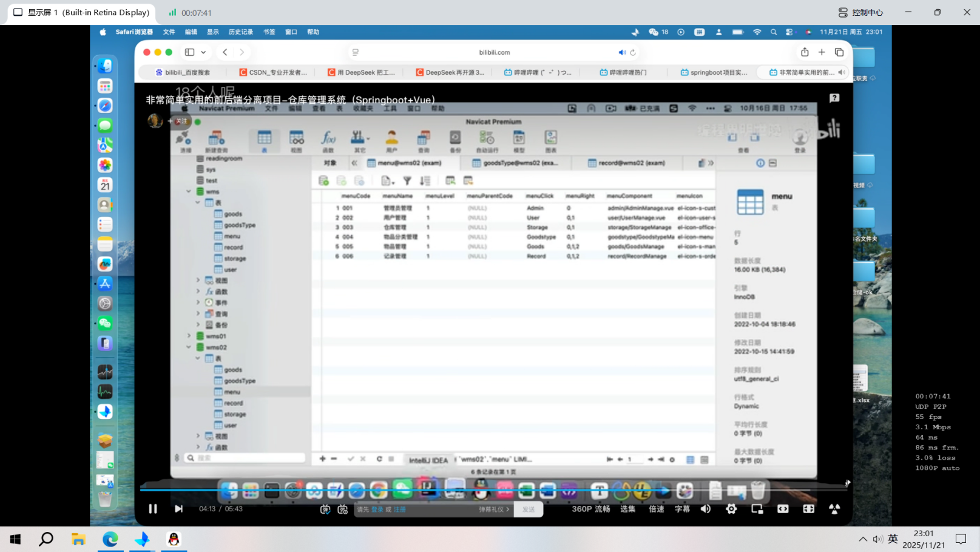Reload the page in Safari
The width and height of the screenshot is (980, 552).
[633, 52]
